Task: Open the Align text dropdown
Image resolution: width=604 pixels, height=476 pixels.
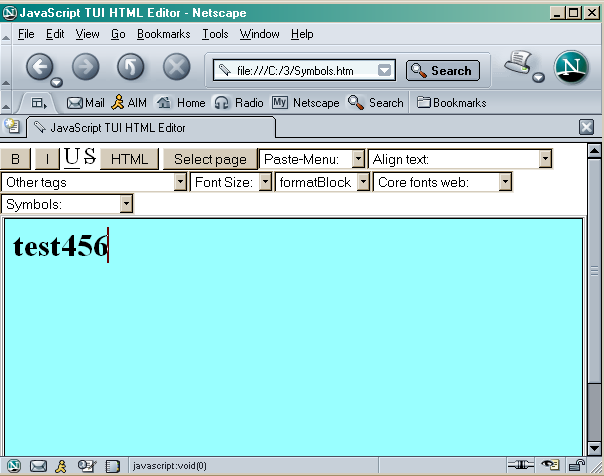Action: pos(460,159)
